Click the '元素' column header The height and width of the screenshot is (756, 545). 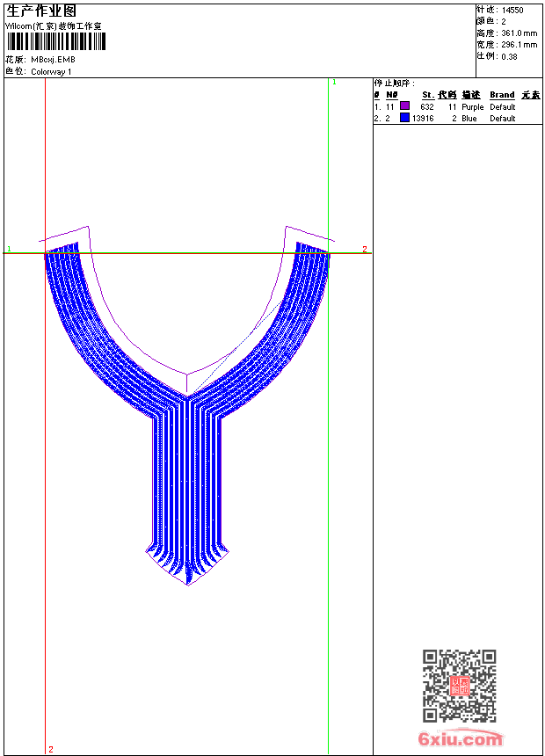click(531, 95)
